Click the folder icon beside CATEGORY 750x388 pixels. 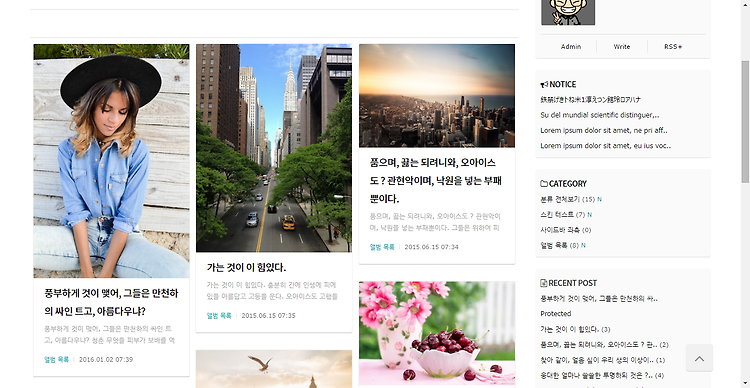pyautogui.click(x=544, y=184)
